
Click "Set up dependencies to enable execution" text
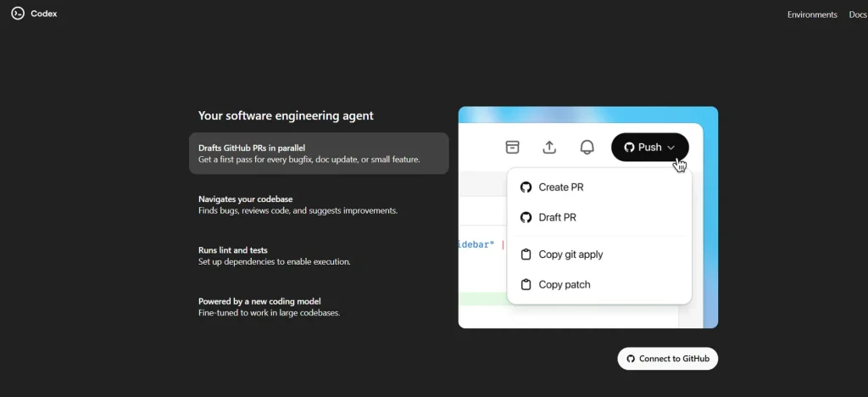(x=275, y=262)
